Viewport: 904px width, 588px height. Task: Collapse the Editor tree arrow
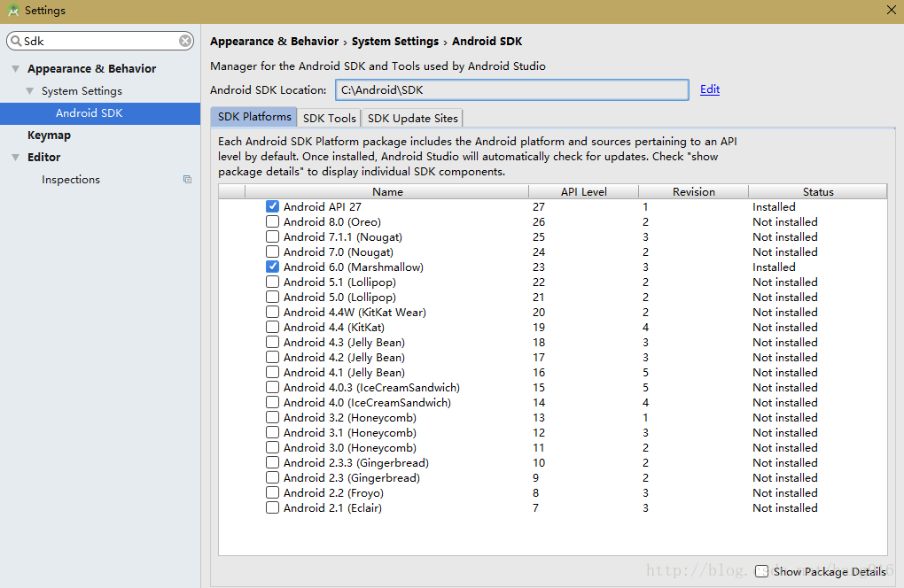16,158
